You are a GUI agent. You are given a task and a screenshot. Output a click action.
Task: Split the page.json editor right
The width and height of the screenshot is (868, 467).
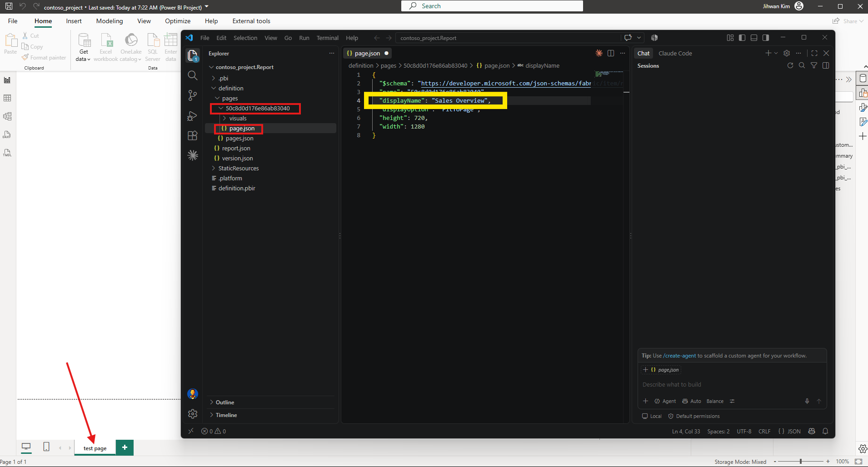[611, 53]
